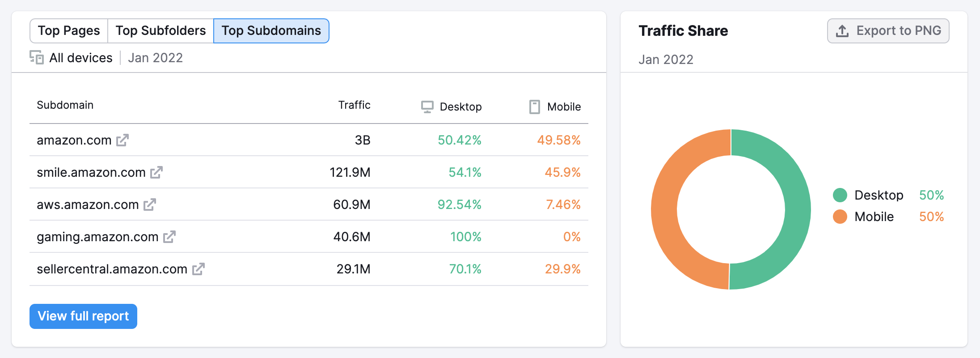Viewport: 980px width, 358px height.
Task: Click the Mobile phone icon in header
Action: coord(535,107)
